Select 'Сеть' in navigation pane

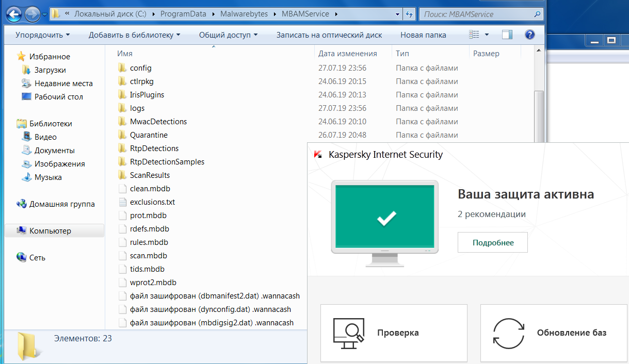[x=37, y=258]
